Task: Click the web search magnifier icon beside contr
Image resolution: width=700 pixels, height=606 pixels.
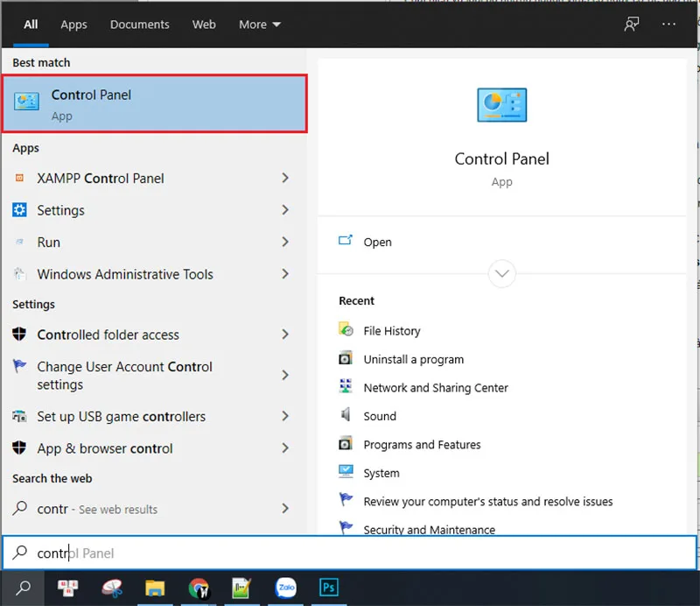Action: (19, 508)
